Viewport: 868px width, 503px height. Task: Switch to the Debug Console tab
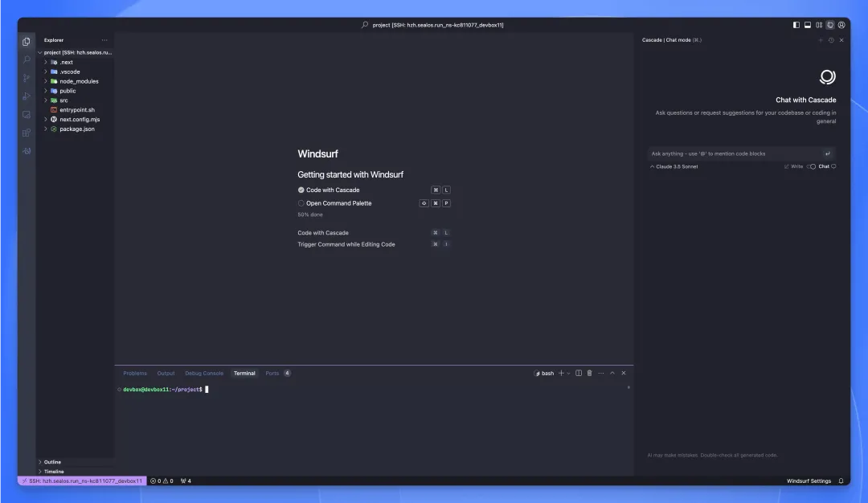click(x=204, y=373)
